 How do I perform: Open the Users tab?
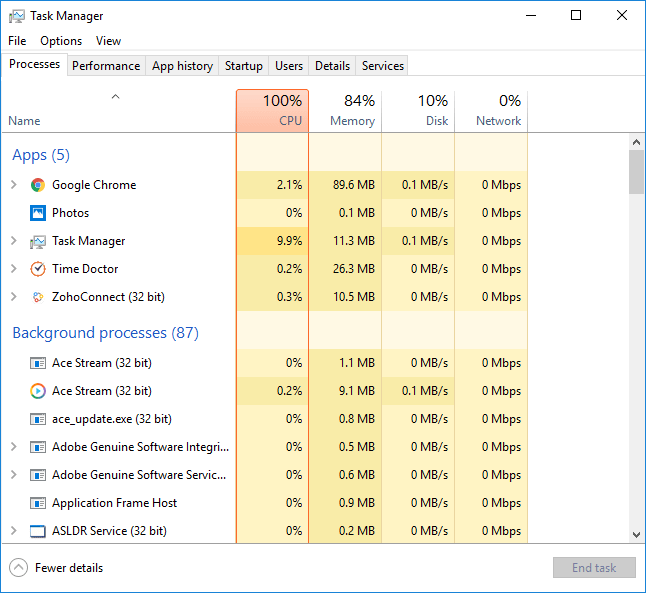pyautogui.click(x=289, y=66)
